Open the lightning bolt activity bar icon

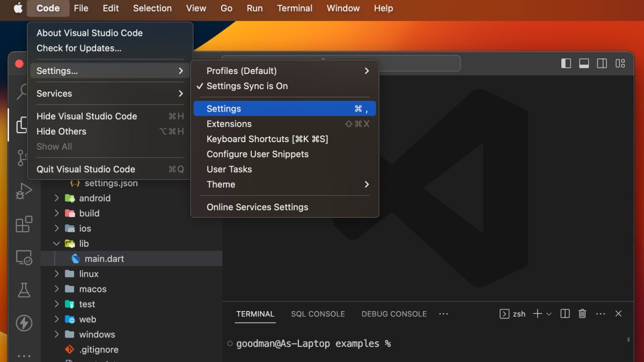coord(24,323)
